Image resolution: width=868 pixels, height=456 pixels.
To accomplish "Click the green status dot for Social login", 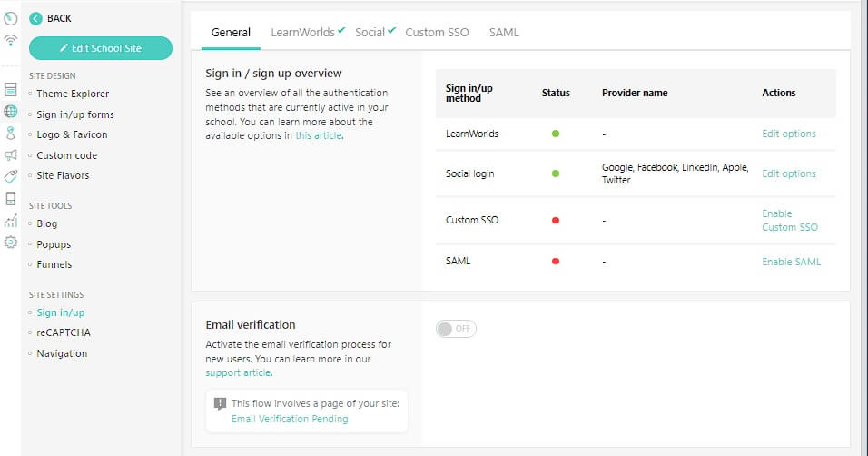I will point(556,173).
